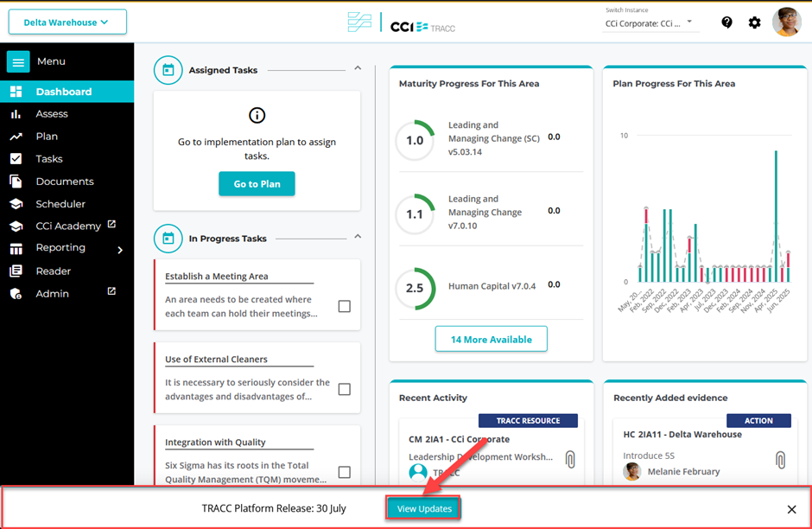Click the user profile avatar

tap(786, 22)
